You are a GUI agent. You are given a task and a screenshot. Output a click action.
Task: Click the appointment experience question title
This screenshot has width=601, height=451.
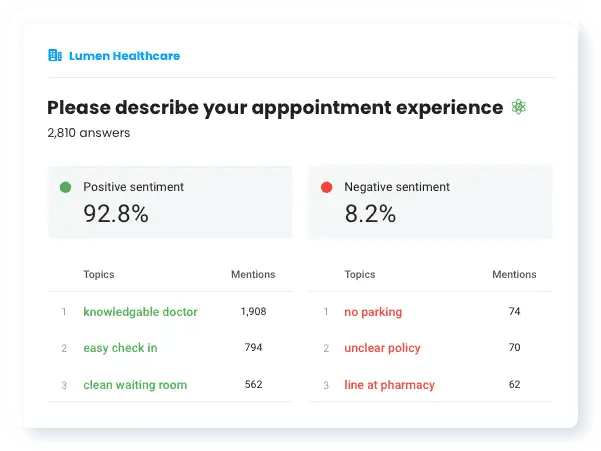[275, 108]
